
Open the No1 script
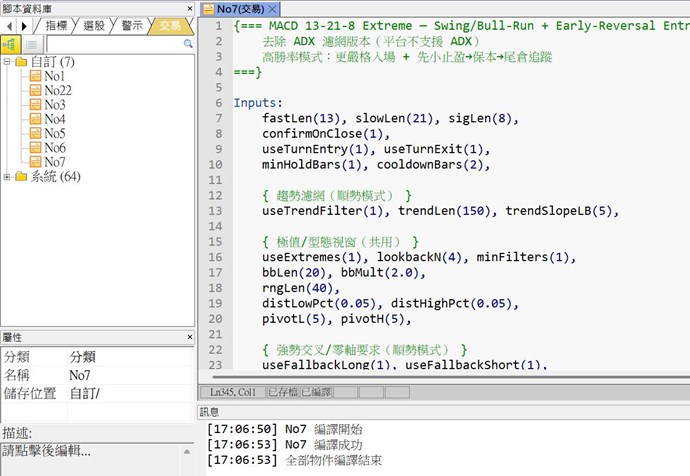coord(54,76)
